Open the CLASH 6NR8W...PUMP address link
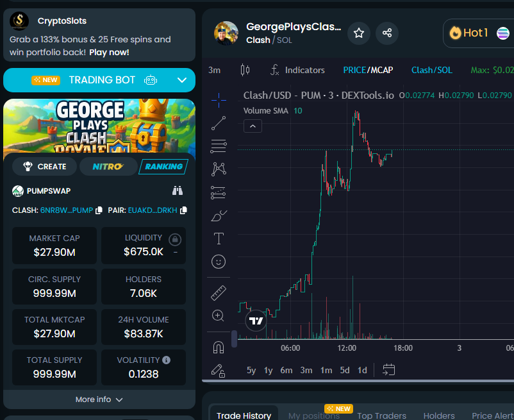This screenshot has height=420, width=514. 67,210
